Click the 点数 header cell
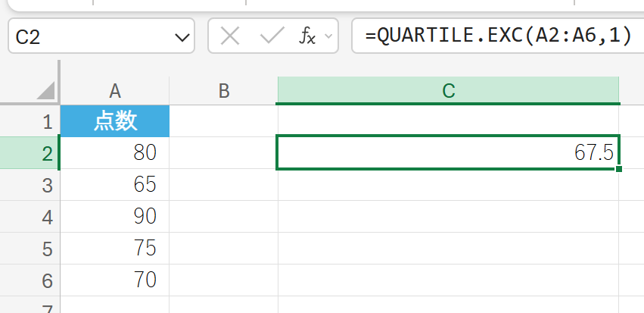This screenshot has width=644, height=313. pyautogui.click(x=115, y=121)
